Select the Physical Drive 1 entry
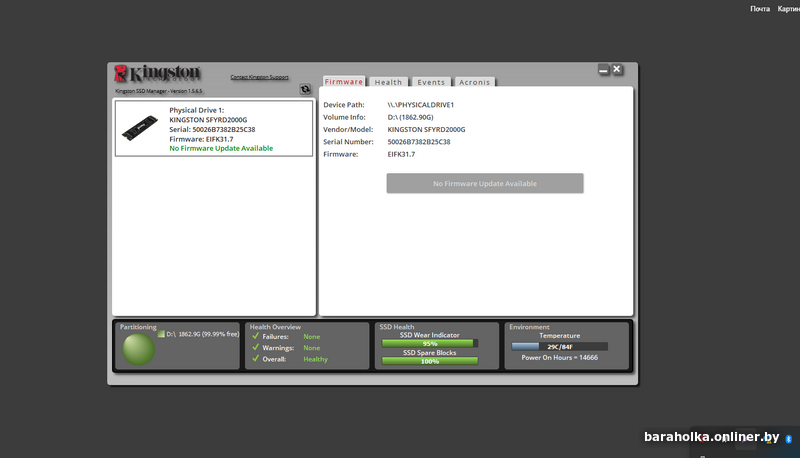Image resolution: width=800 pixels, height=458 pixels. [x=214, y=129]
